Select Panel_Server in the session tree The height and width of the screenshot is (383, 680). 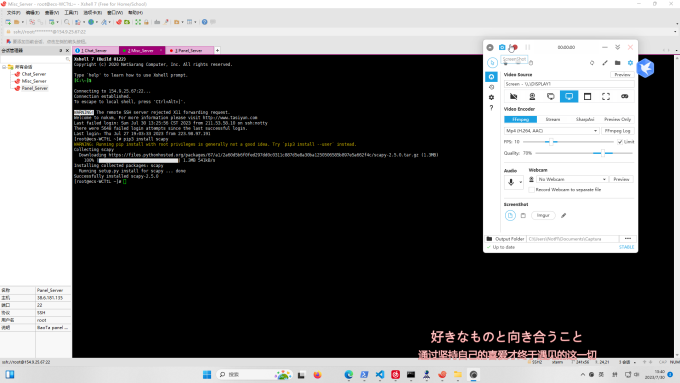(35, 88)
